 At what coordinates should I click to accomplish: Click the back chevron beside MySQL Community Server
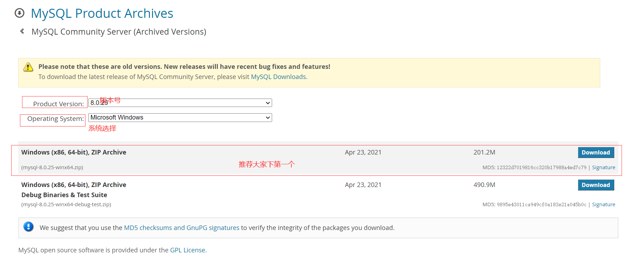(22, 31)
